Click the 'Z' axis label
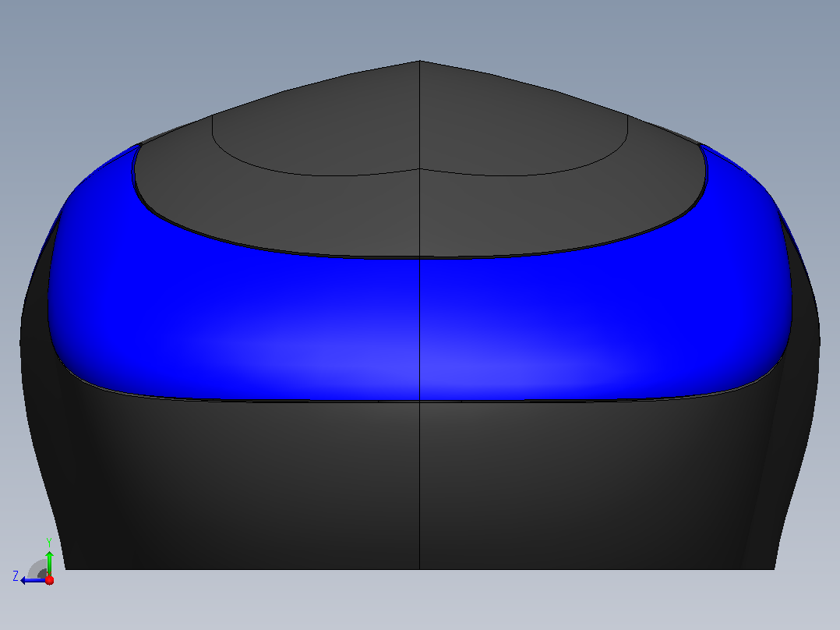The height and width of the screenshot is (630, 840). 16,576
